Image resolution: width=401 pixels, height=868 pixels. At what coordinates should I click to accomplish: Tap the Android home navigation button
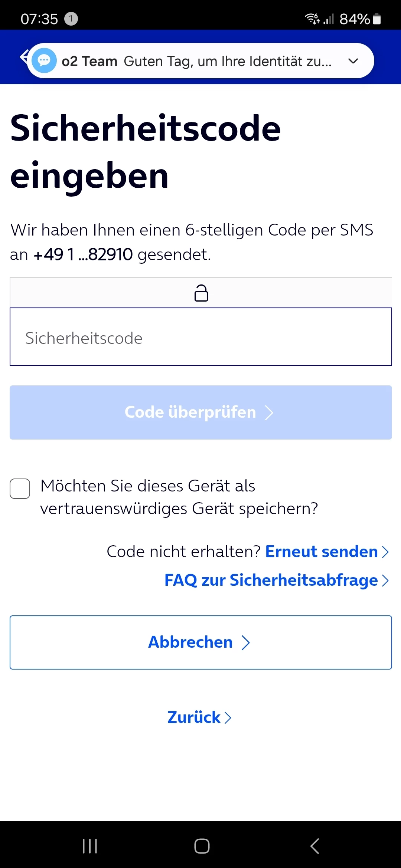coord(202,846)
